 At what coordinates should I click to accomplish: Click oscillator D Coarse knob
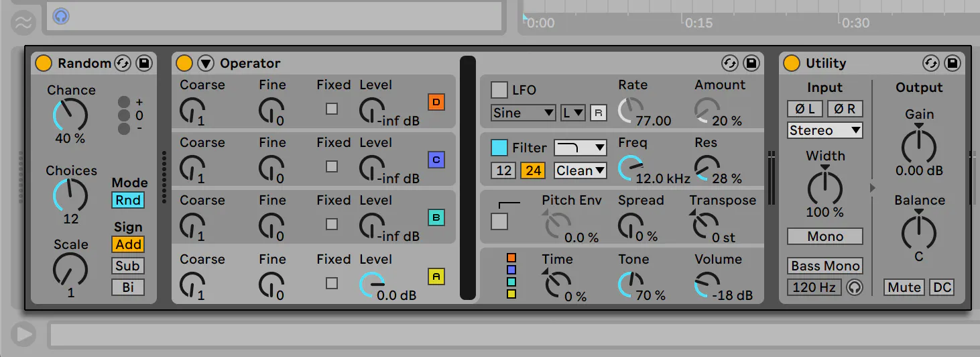(x=193, y=110)
